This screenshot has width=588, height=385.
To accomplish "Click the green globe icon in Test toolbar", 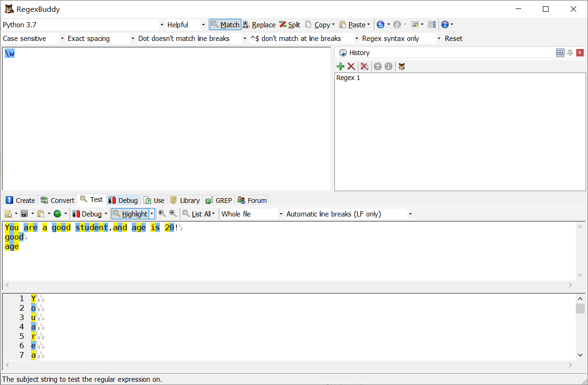I will tap(57, 214).
